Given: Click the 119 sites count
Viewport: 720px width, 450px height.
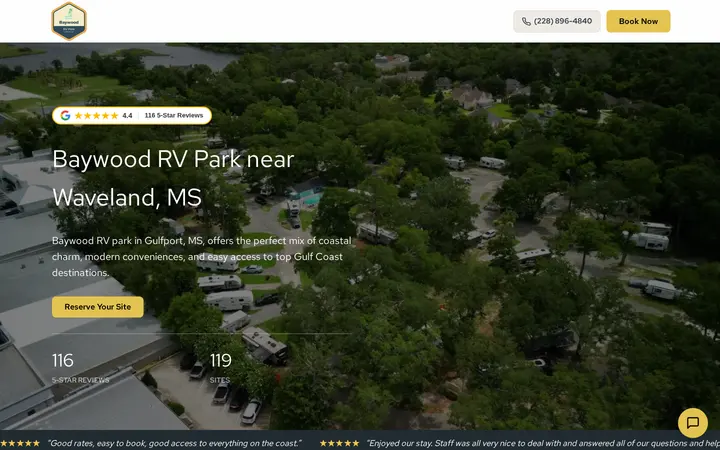Looking at the screenshot, I should [220, 360].
